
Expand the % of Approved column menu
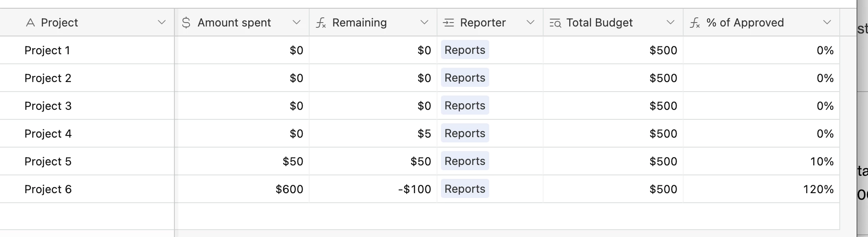(x=827, y=22)
